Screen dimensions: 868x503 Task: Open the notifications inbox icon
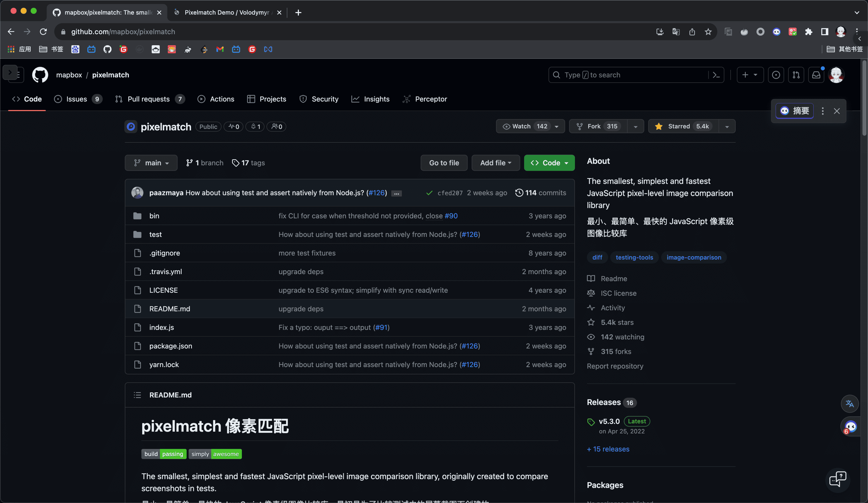816,75
